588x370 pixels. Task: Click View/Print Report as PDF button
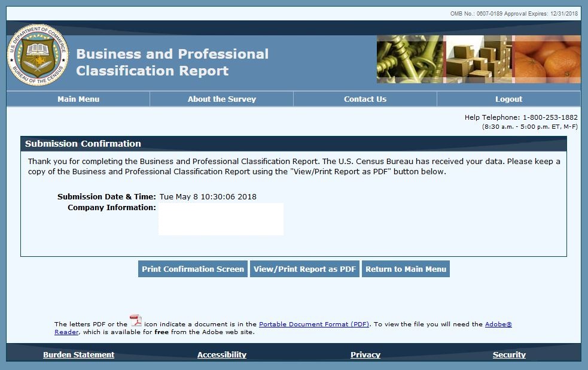304,269
